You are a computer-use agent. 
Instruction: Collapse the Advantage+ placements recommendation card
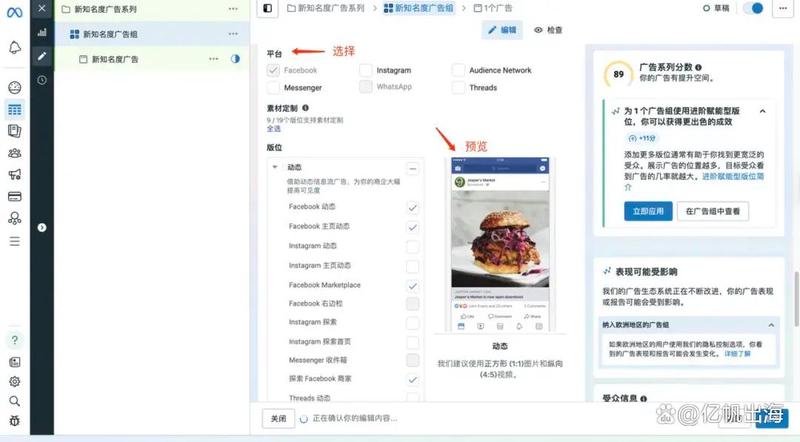coord(762,111)
